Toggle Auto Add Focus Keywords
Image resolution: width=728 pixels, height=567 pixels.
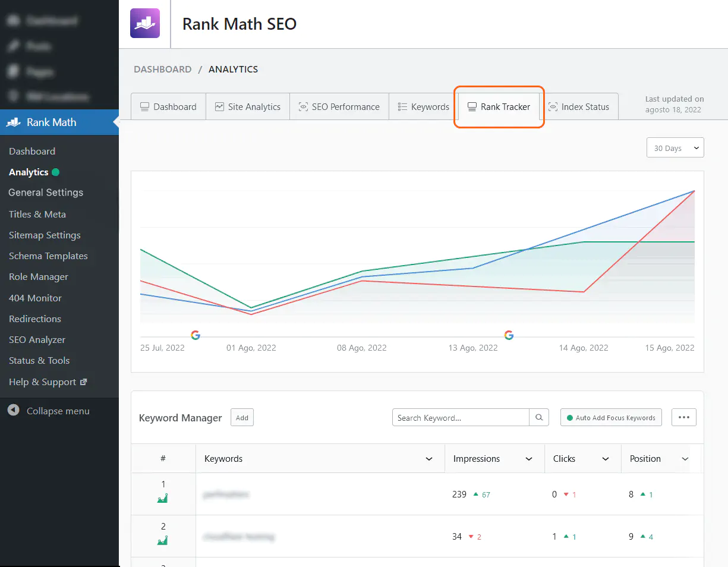click(611, 418)
